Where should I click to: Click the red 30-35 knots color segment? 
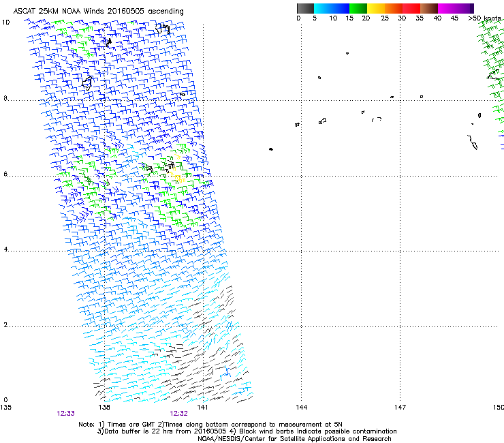[x=411, y=8]
